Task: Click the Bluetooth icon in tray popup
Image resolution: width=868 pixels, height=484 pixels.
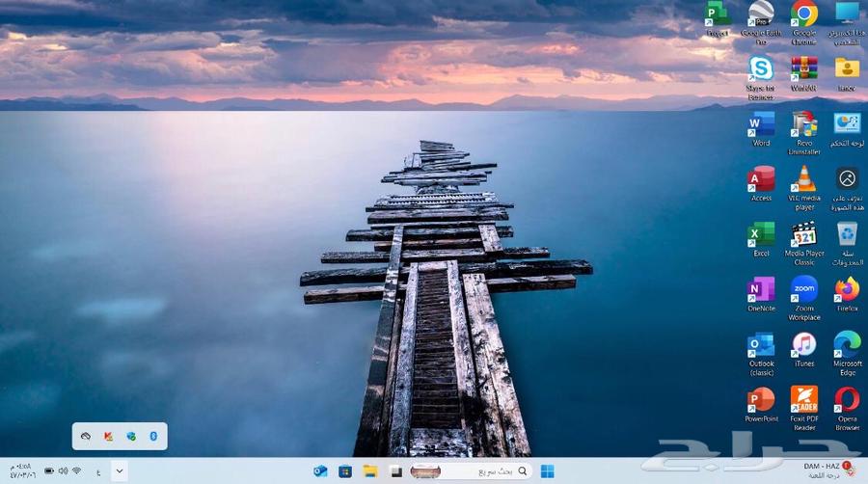Action: 153,437
